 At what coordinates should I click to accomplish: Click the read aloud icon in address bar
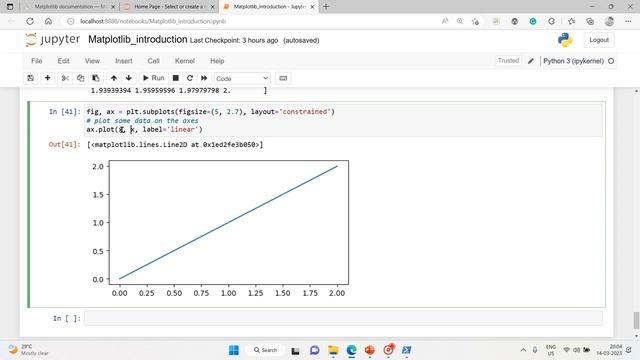click(445, 21)
